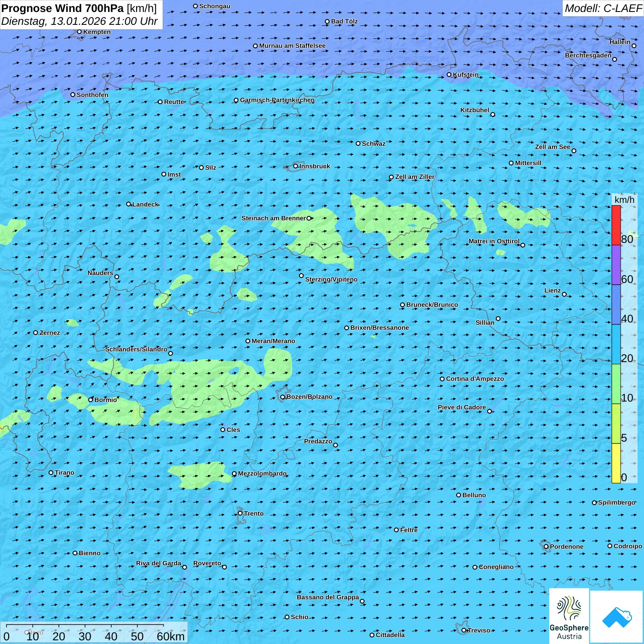This screenshot has height=644, width=644.
Task: Click the 'Zell am Ziller' label
Action: (x=415, y=177)
